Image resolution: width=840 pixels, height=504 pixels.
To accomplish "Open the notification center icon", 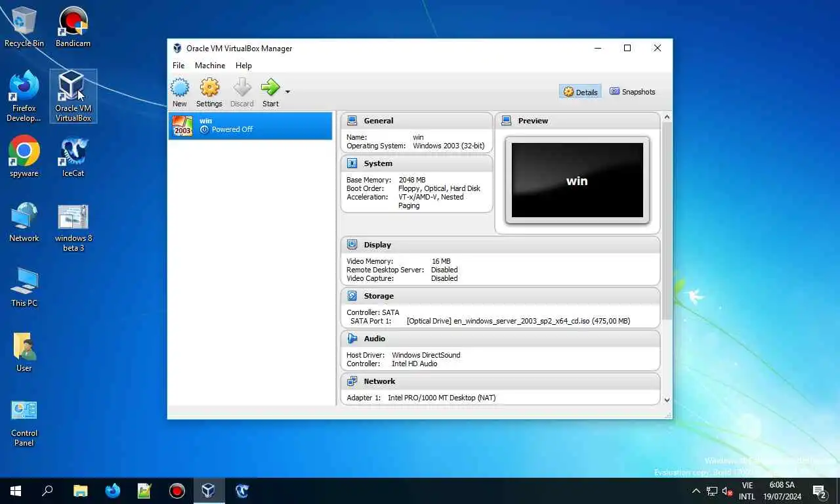I will [x=819, y=491].
